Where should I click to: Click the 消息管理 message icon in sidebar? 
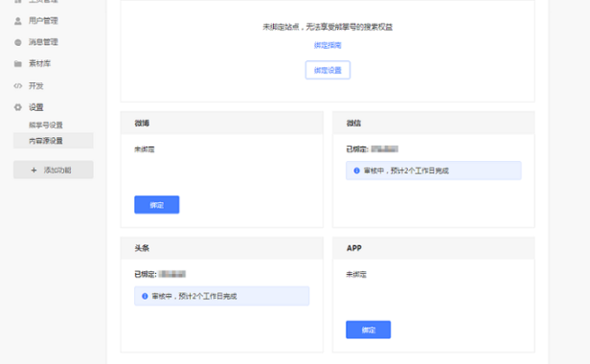(x=17, y=42)
